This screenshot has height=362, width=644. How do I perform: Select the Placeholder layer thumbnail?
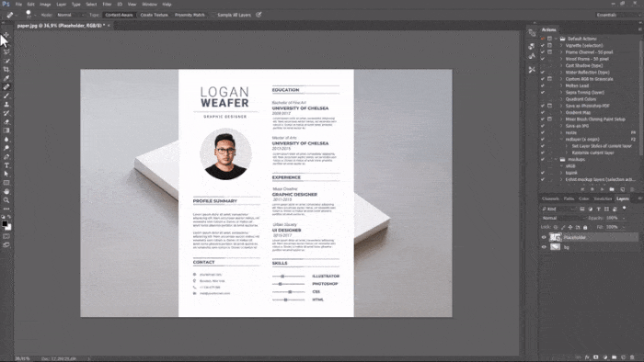(x=556, y=237)
